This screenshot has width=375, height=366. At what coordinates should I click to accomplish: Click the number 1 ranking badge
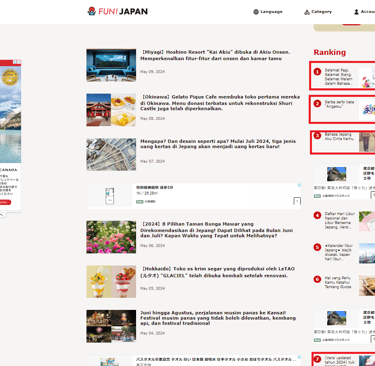[x=317, y=72]
